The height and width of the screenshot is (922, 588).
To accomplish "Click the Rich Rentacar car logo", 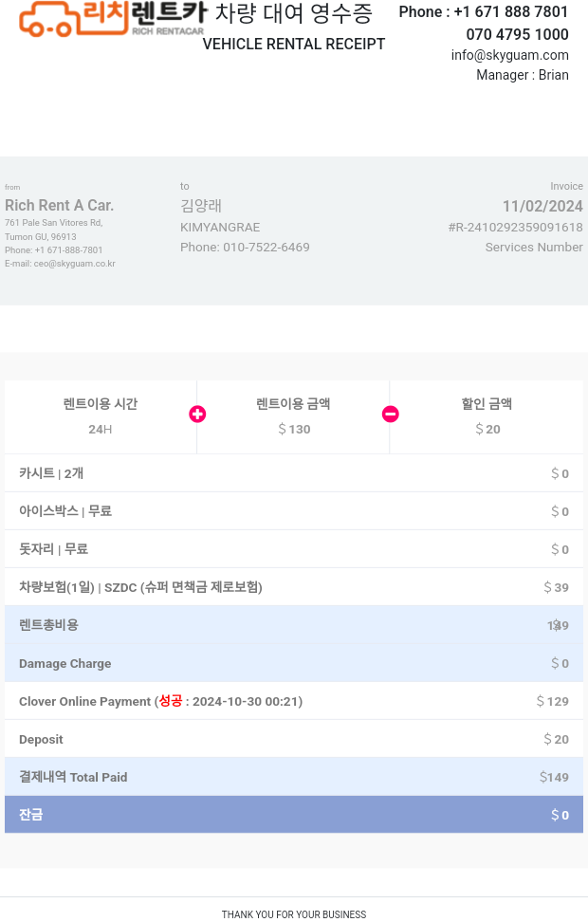I will click(x=112, y=19).
